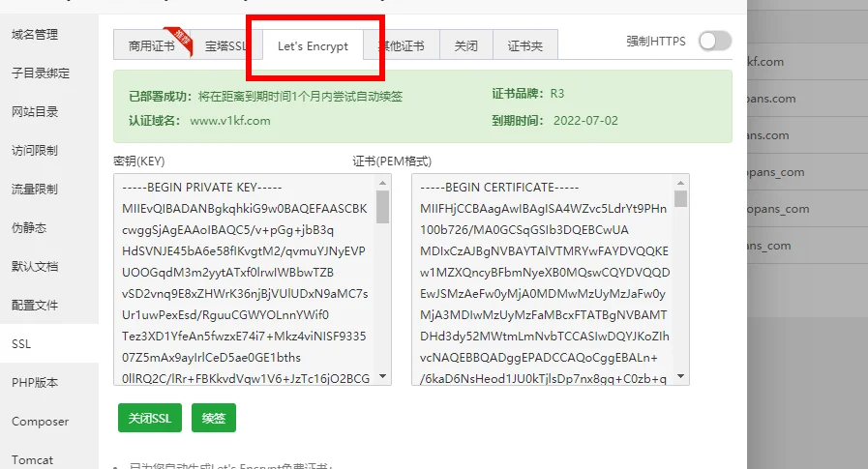
Task: Open the 流量限制 sidebar item
Action: 35,190
